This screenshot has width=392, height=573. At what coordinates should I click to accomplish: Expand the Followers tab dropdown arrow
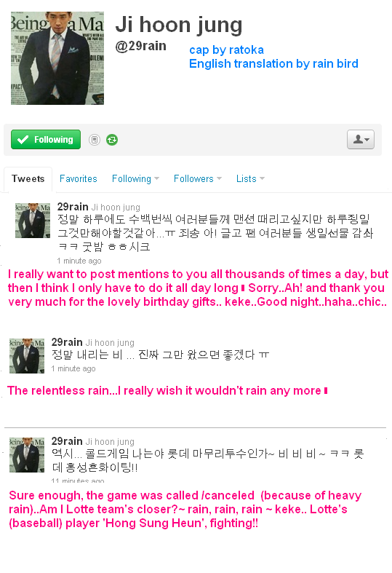219,178
